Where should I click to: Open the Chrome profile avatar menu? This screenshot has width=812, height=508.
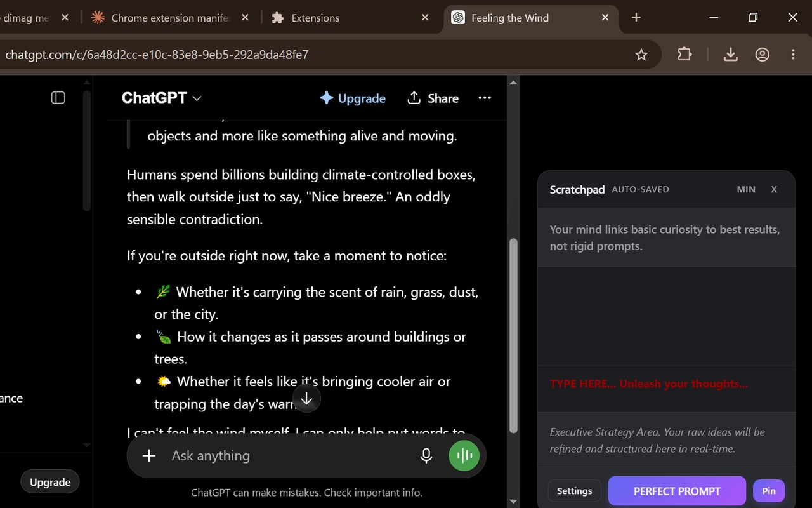click(763, 55)
